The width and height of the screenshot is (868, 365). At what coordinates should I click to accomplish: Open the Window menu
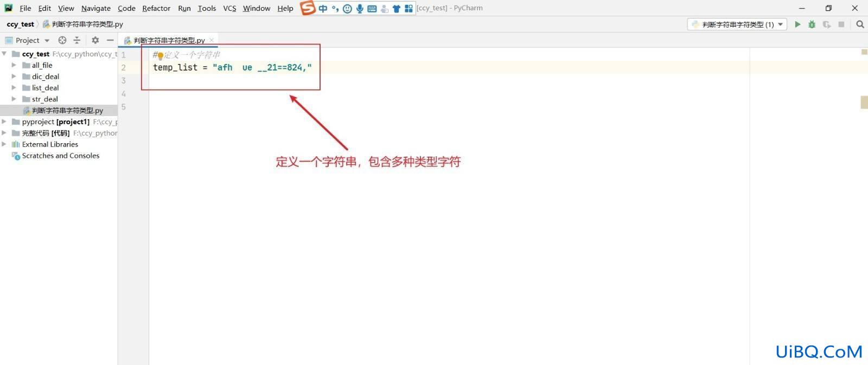point(257,8)
